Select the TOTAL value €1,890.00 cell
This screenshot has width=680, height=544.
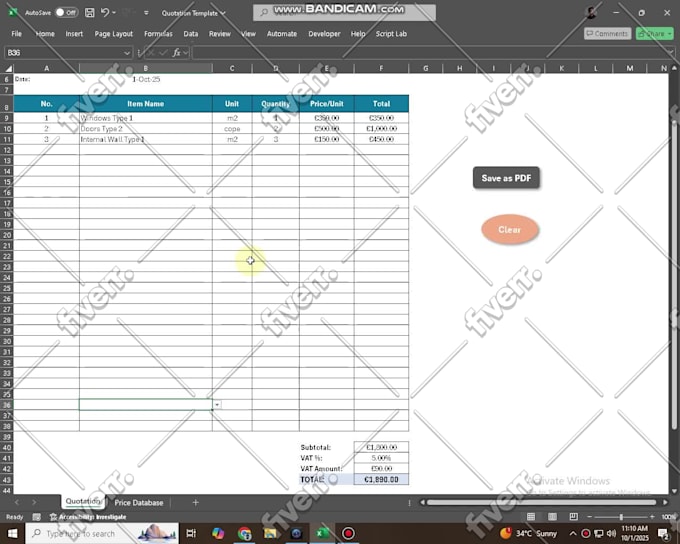pos(381,479)
